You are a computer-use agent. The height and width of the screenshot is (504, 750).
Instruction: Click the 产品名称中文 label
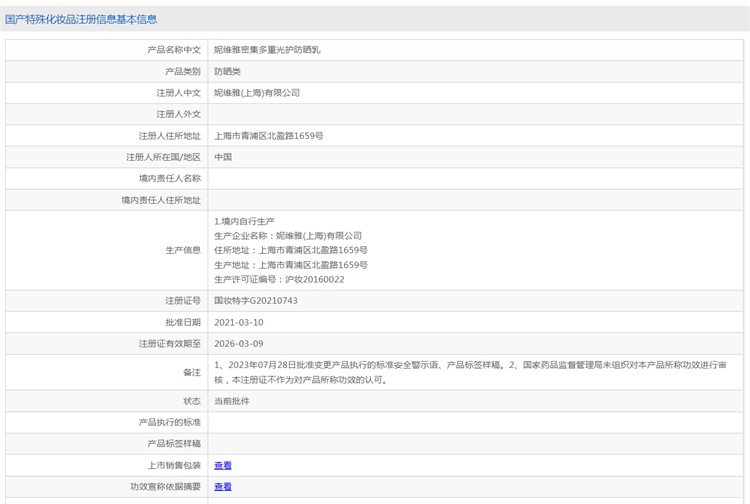point(174,50)
